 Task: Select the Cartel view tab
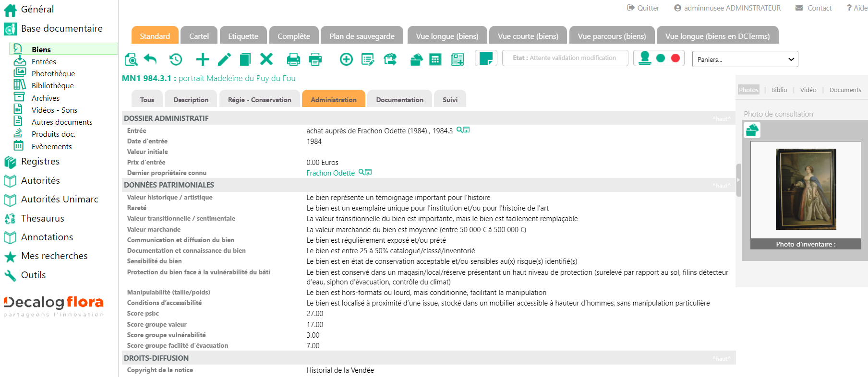pos(199,36)
